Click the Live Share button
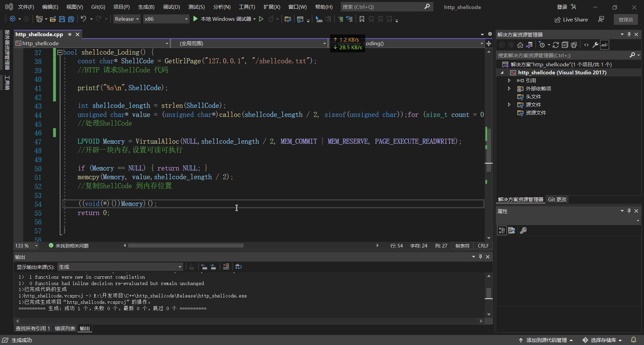Screen dimensions: 644x345 571,19
